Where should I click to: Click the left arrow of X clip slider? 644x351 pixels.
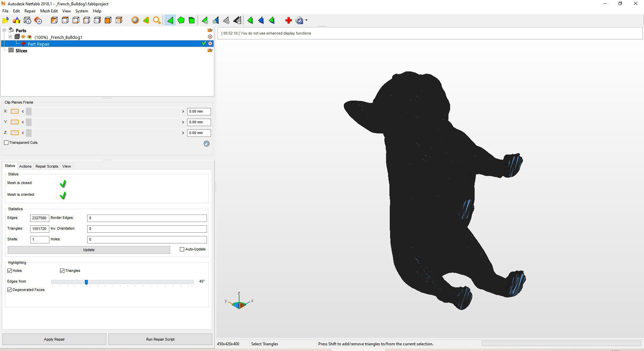tap(23, 111)
